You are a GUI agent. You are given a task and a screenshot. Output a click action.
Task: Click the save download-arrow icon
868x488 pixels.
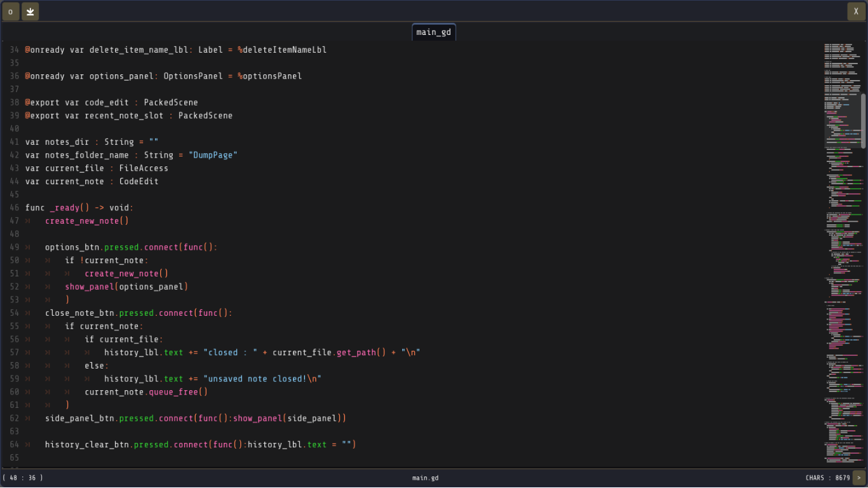[x=30, y=11]
